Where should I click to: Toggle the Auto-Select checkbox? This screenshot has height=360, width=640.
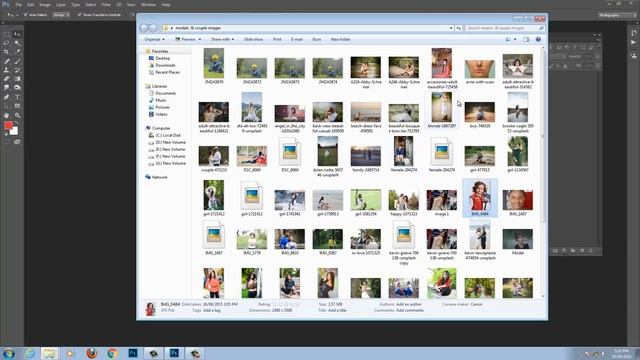click(25, 15)
